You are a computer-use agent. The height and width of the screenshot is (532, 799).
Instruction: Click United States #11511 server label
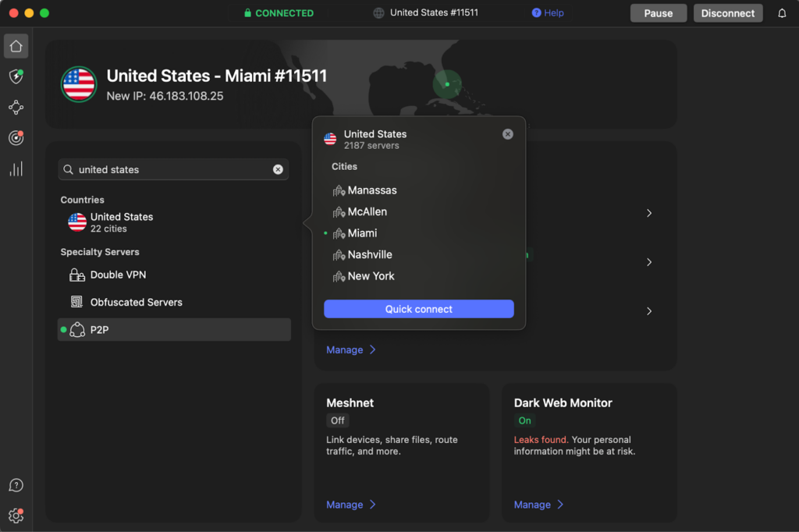434,12
